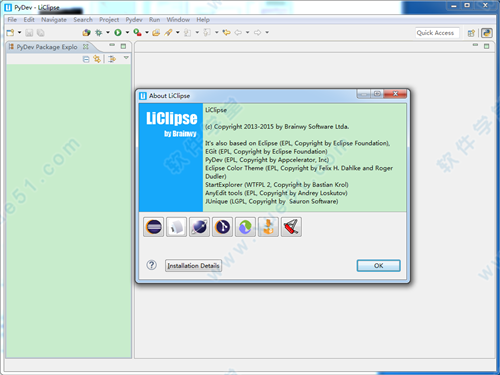This screenshot has height=375, width=500.
Task: Click the open folder icon in the toolbar
Action: (x=156, y=32)
